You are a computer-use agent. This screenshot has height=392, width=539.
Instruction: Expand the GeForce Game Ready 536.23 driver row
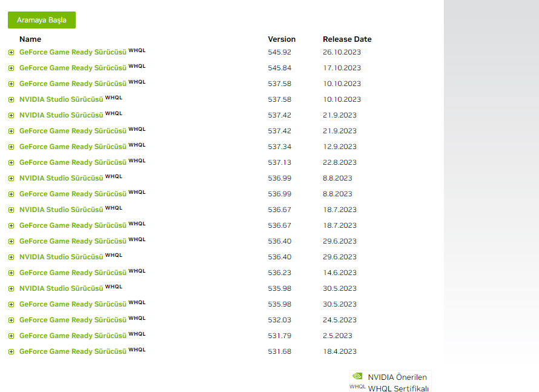coord(12,273)
